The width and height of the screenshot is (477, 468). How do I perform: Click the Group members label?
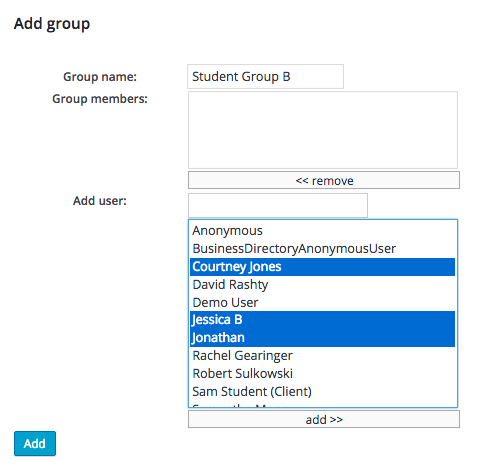100,99
